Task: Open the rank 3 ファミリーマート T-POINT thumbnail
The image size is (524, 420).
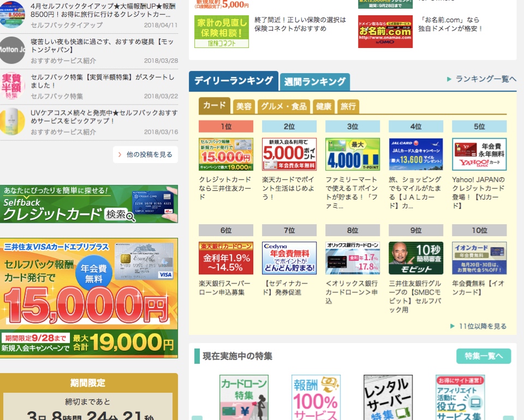Action: pos(353,154)
